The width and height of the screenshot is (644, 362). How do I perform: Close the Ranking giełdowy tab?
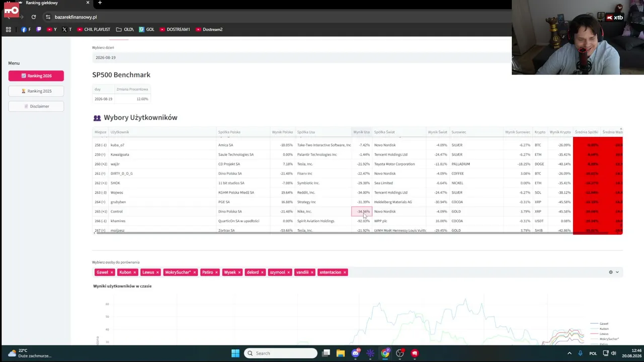[x=88, y=3]
